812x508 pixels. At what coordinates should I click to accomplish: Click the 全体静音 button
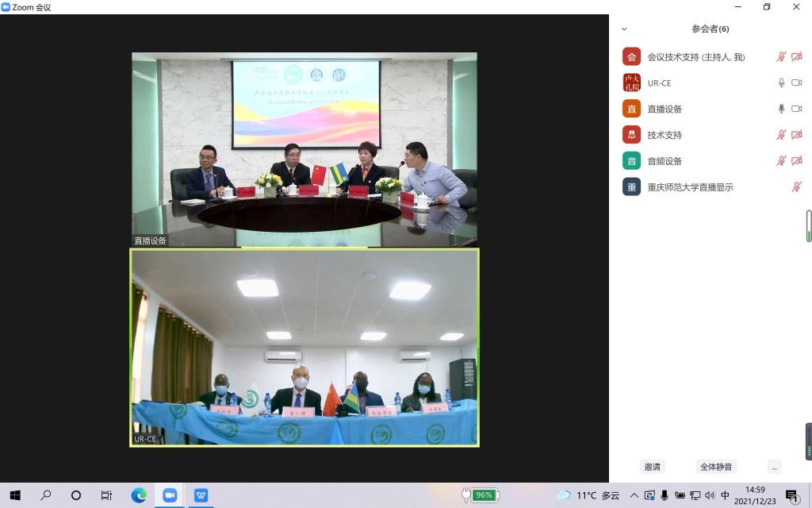(x=716, y=467)
